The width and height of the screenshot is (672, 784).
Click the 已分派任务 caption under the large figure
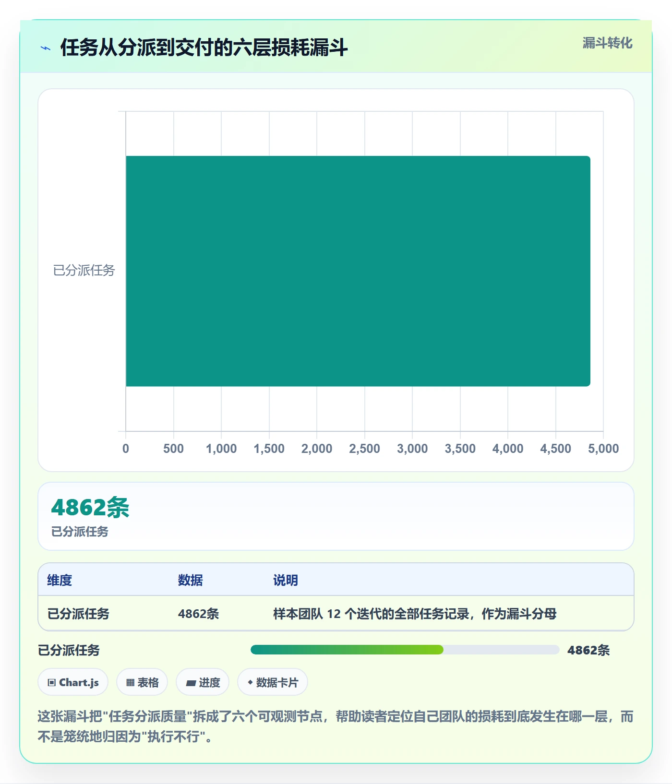(80, 532)
